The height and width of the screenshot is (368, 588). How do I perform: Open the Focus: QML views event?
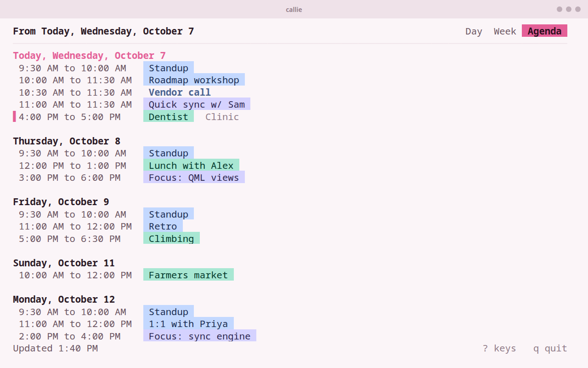click(194, 178)
